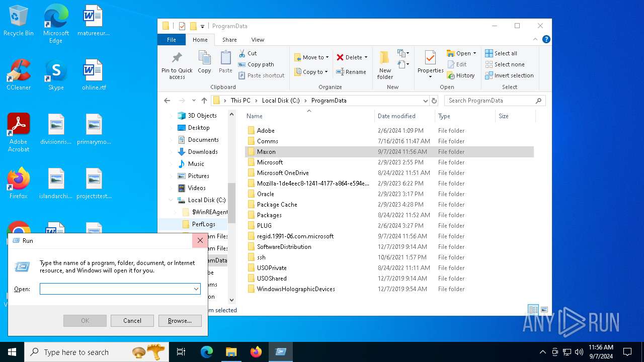Click This PC breadcrumb
Image resolution: width=644 pixels, height=362 pixels.
click(x=240, y=101)
